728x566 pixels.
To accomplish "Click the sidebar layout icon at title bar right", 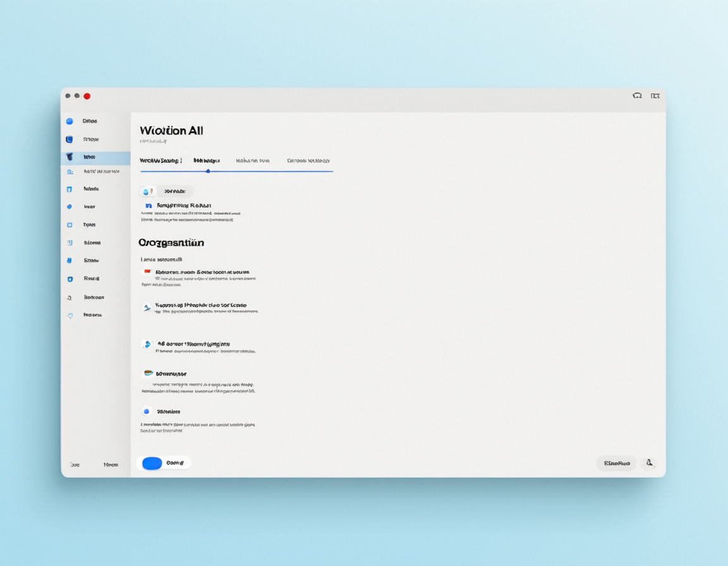I will [655, 96].
